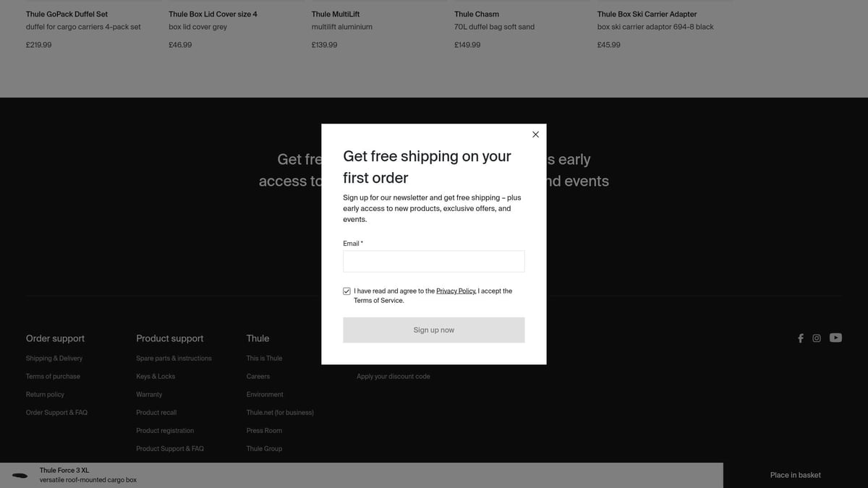This screenshot has width=868, height=488.
Task: Click Place in basket button
Action: click(795, 475)
